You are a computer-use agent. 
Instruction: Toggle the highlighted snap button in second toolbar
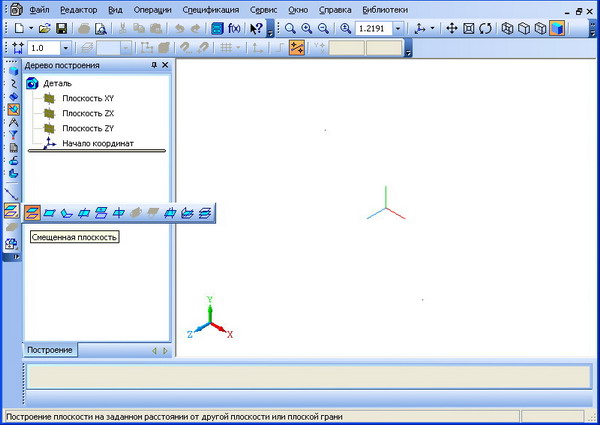pyautogui.click(x=296, y=48)
